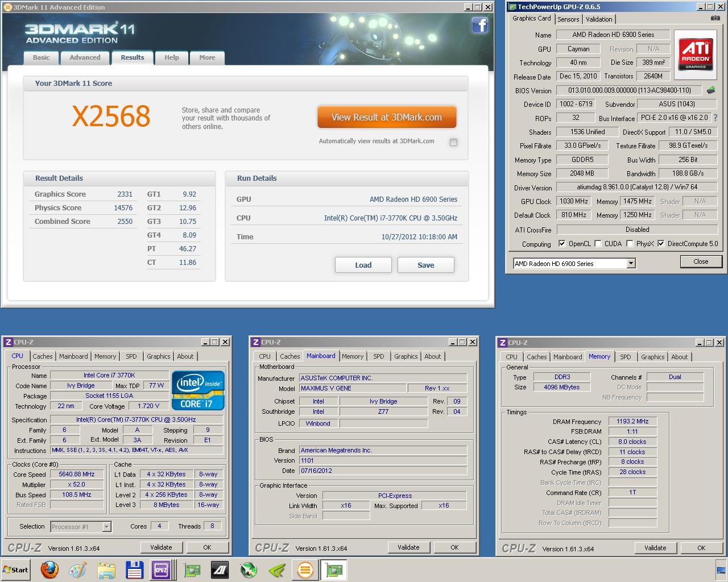Click the Facebook icon in 3DMark

479,25
